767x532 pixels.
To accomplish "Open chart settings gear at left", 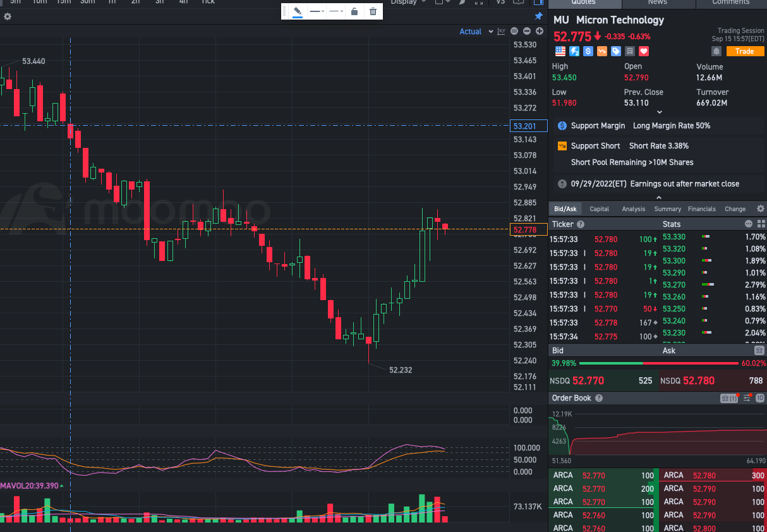I will (8, 16).
